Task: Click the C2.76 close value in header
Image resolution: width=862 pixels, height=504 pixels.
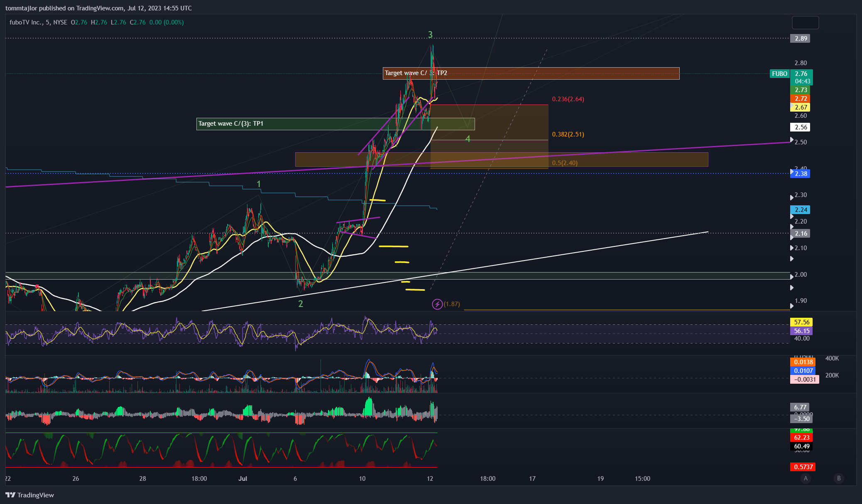Action: [x=138, y=22]
